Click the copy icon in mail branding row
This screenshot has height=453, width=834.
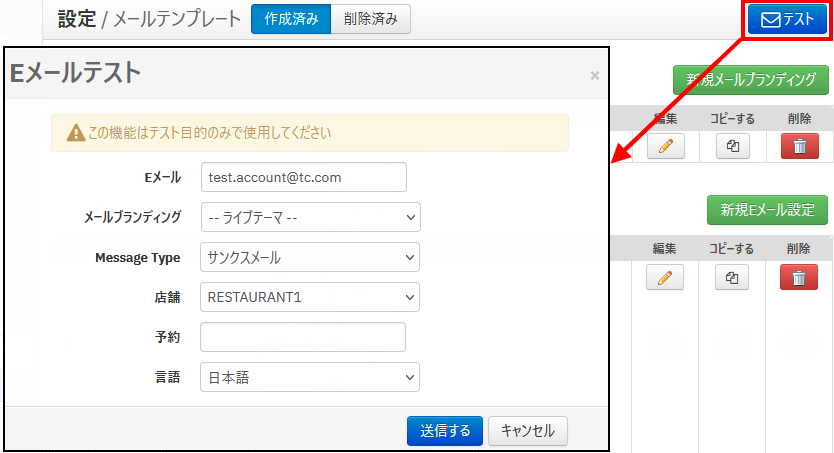pos(732,146)
